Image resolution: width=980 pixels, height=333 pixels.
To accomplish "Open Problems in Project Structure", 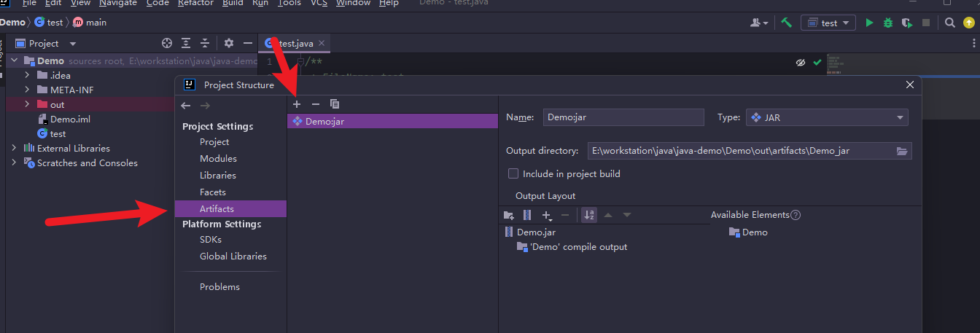I will pyautogui.click(x=219, y=287).
